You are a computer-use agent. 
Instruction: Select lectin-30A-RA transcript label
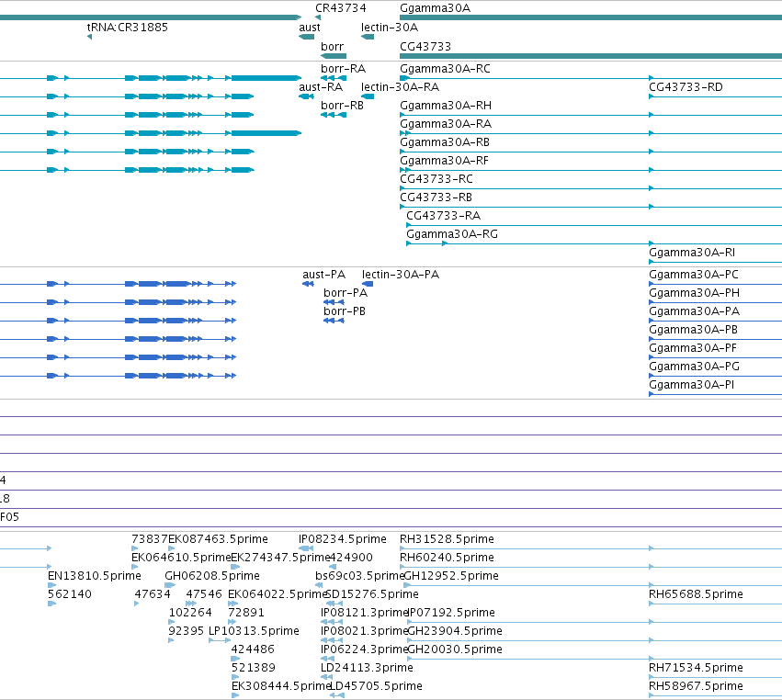tap(400, 87)
